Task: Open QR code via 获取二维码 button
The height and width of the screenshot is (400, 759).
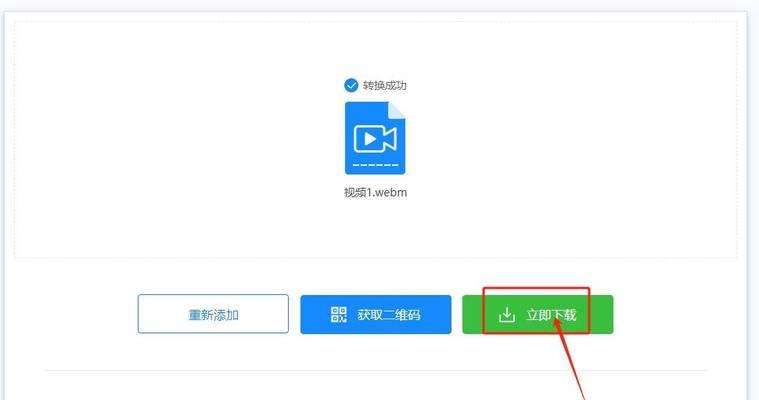Action: (x=376, y=314)
